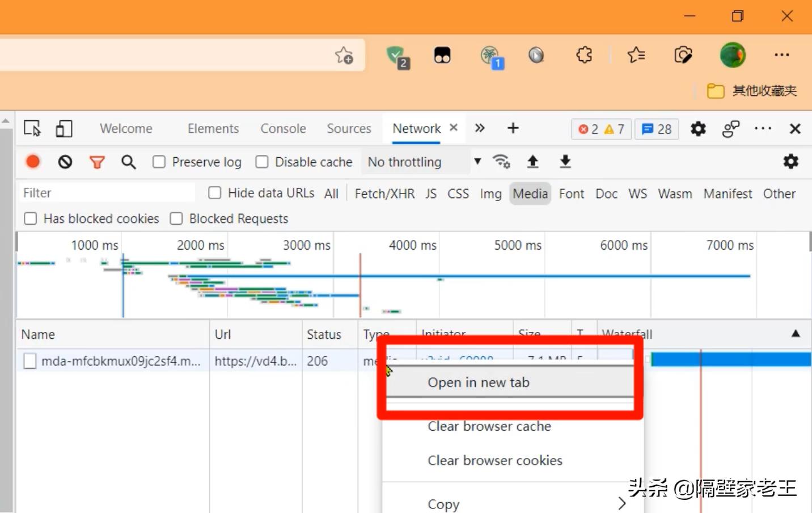812x513 pixels.
Task: Check the Hide data URLs box
Action: [214, 193]
